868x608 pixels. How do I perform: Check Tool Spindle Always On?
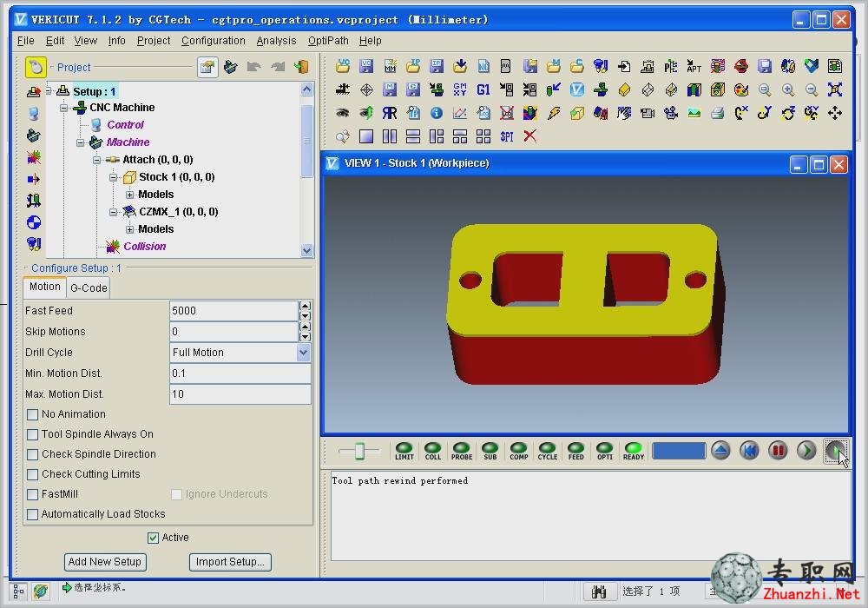click(33, 434)
